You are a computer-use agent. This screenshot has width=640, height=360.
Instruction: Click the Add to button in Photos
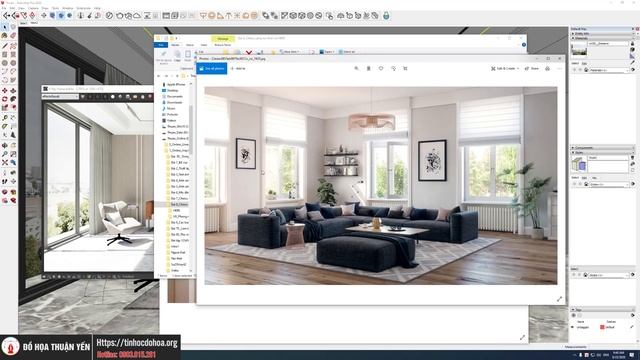pyautogui.click(x=238, y=69)
